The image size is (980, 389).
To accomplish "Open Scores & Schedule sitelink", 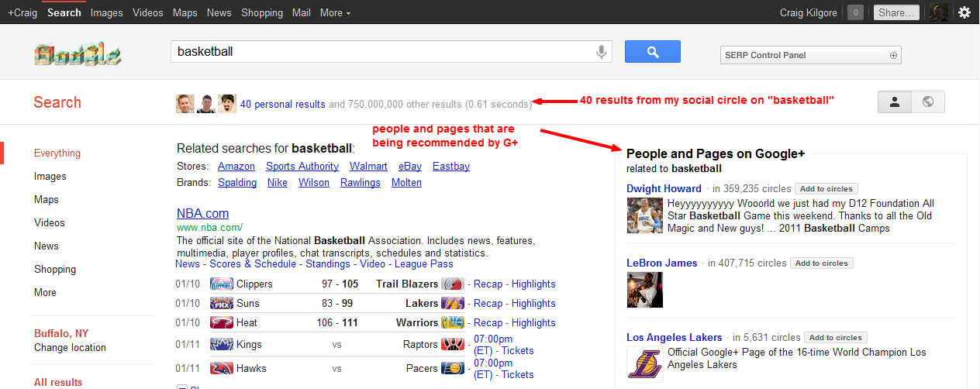I will tap(253, 263).
